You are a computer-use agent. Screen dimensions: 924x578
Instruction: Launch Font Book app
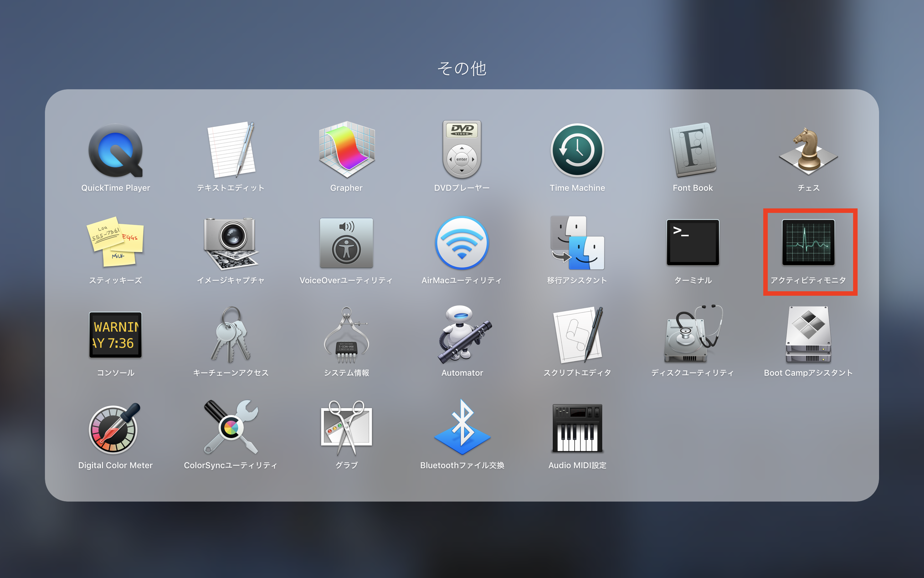click(x=693, y=150)
